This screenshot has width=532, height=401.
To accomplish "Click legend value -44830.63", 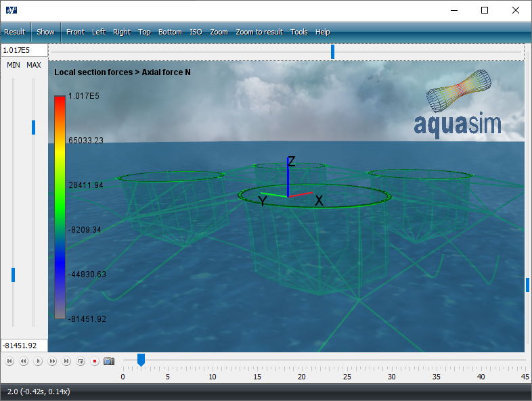I will 87,275.
